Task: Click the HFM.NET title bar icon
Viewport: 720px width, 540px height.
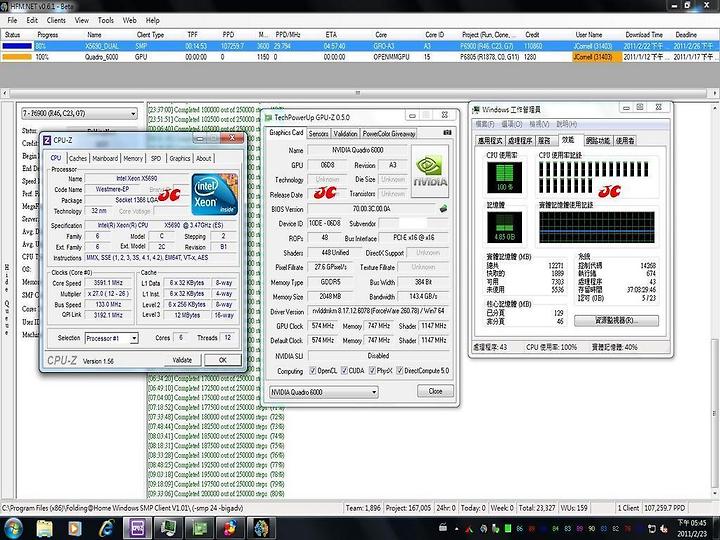Action: 4,6
